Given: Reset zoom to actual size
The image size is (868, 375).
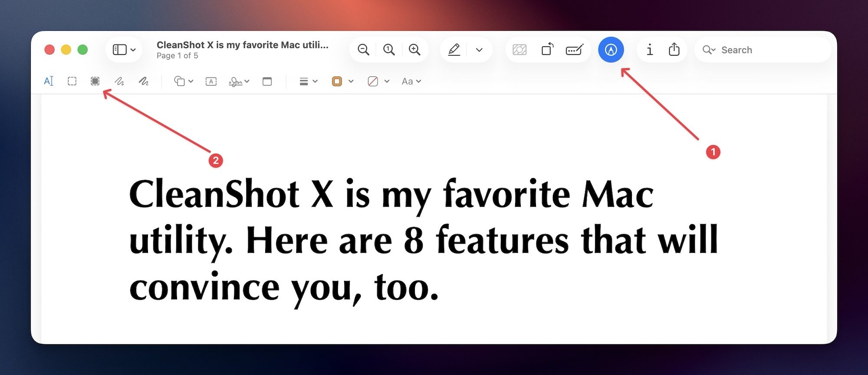Looking at the screenshot, I should 389,50.
